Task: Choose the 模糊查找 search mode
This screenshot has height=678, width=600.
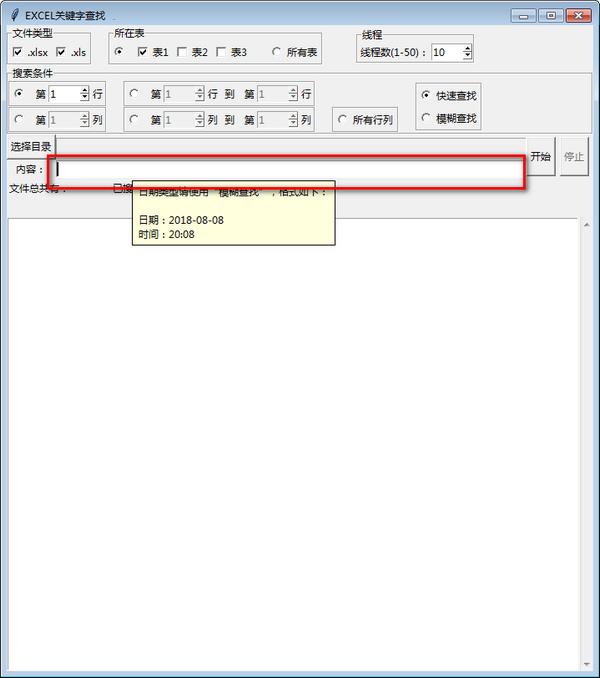Action: pos(426,118)
